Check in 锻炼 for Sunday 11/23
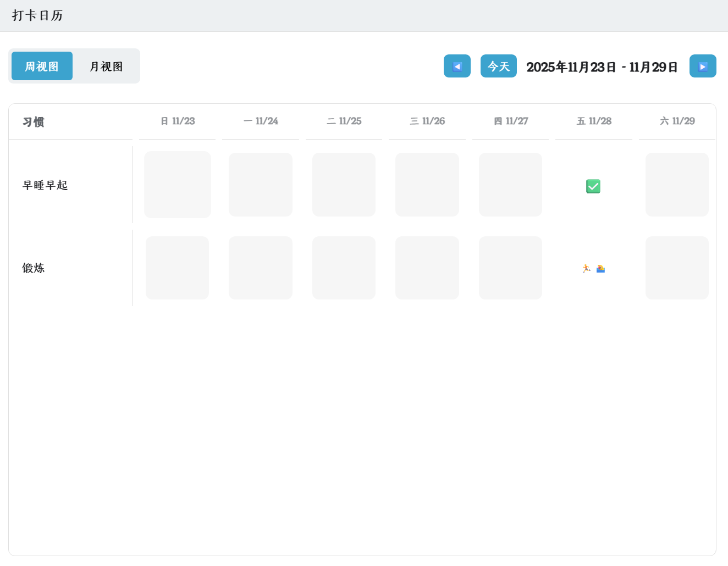This screenshot has height=566, width=728. [x=177, y=268]
